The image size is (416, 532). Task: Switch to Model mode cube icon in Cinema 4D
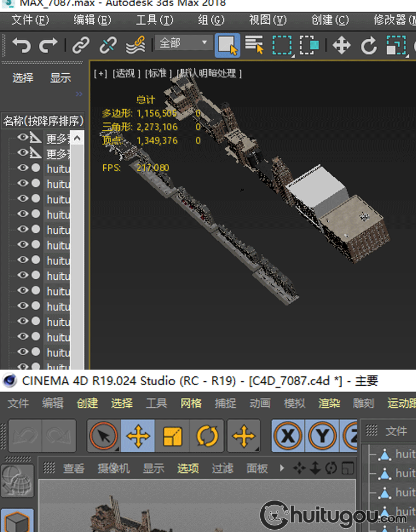click(17, 521)
